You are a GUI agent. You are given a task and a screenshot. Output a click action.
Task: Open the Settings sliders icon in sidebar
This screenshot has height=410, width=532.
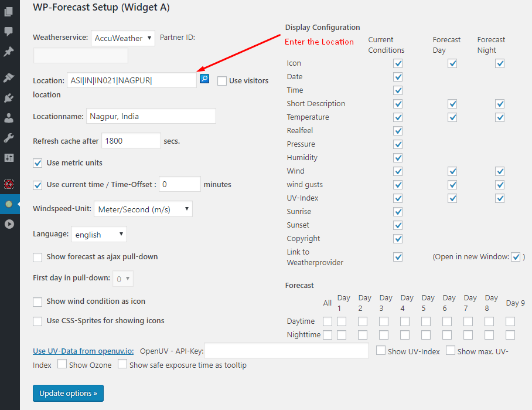pyautogui.click(x=10, y=158)
